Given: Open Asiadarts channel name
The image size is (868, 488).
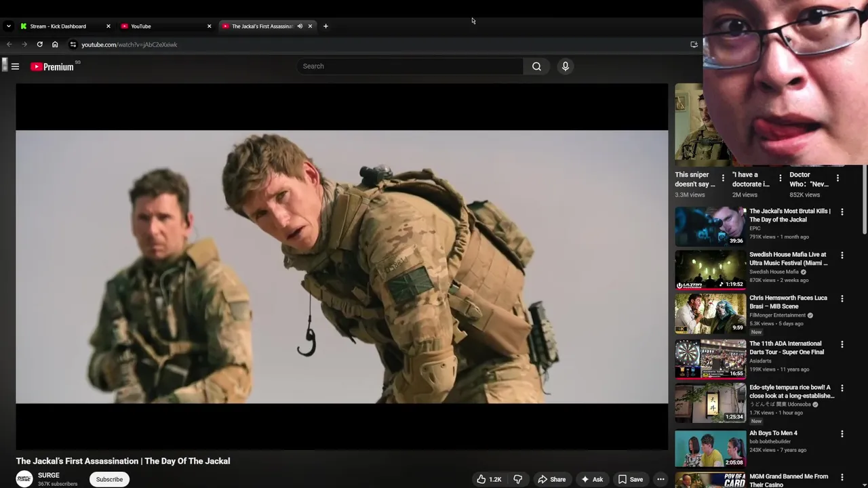Looking at the screenshot, I should point(760,361).
